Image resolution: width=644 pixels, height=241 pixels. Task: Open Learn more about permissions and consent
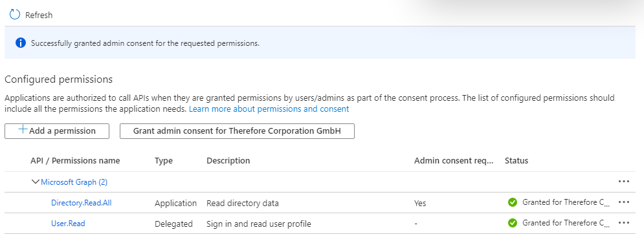(269, 109)
